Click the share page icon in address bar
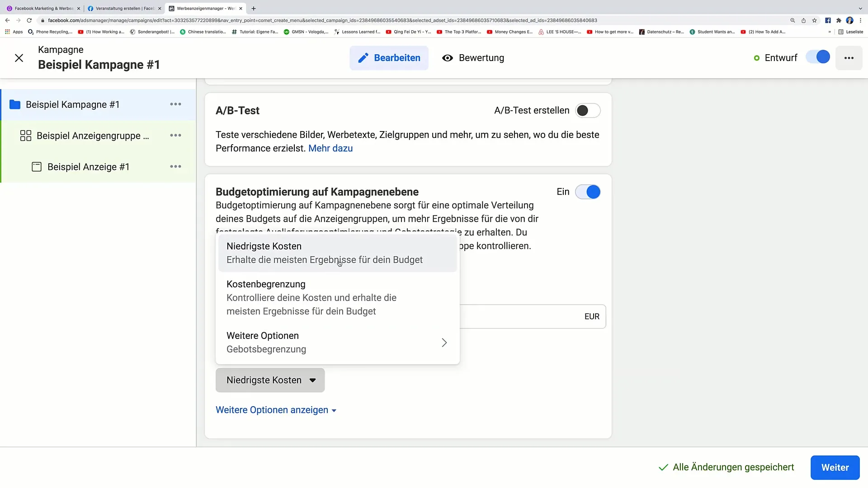This screenshot has height=488, width=868. 803,20
